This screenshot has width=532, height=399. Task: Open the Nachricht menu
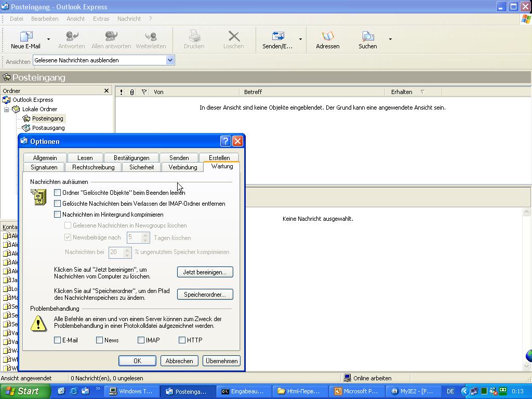pos(129,19)
